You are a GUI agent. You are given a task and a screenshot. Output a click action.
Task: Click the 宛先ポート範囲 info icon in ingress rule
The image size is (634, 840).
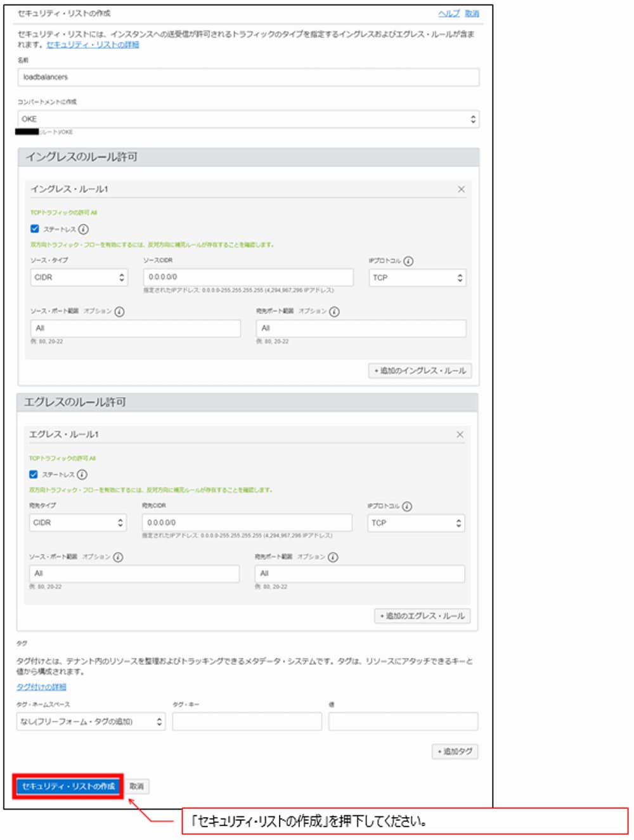[x=334, y=311]
